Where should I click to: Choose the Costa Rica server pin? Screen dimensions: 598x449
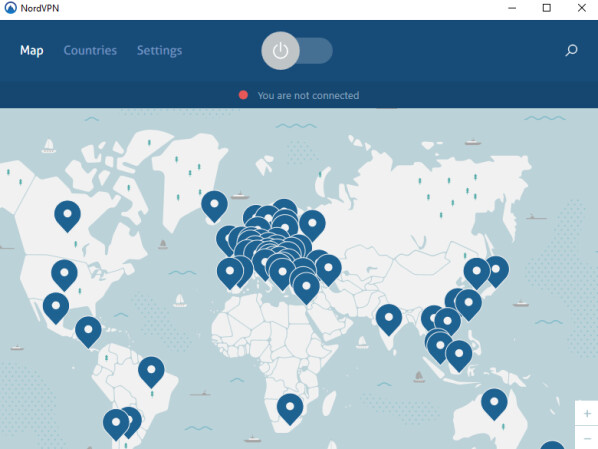click(88, 332)
